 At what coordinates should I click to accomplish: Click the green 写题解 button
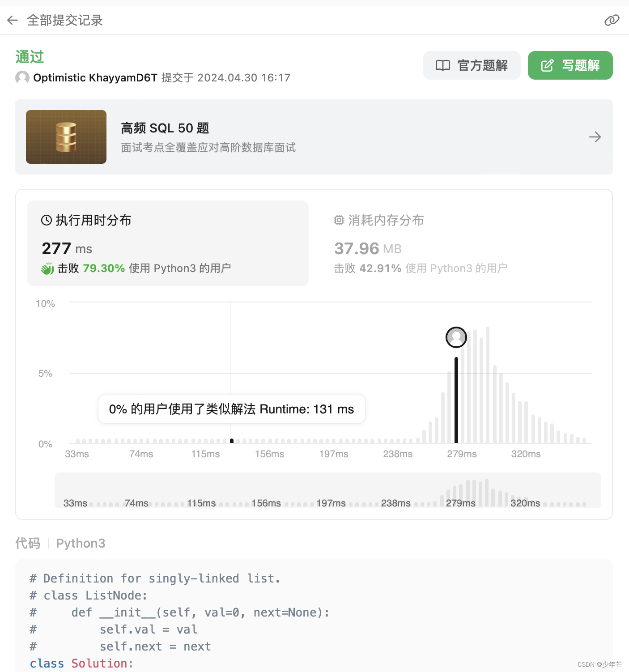click(x=570, y=65)
